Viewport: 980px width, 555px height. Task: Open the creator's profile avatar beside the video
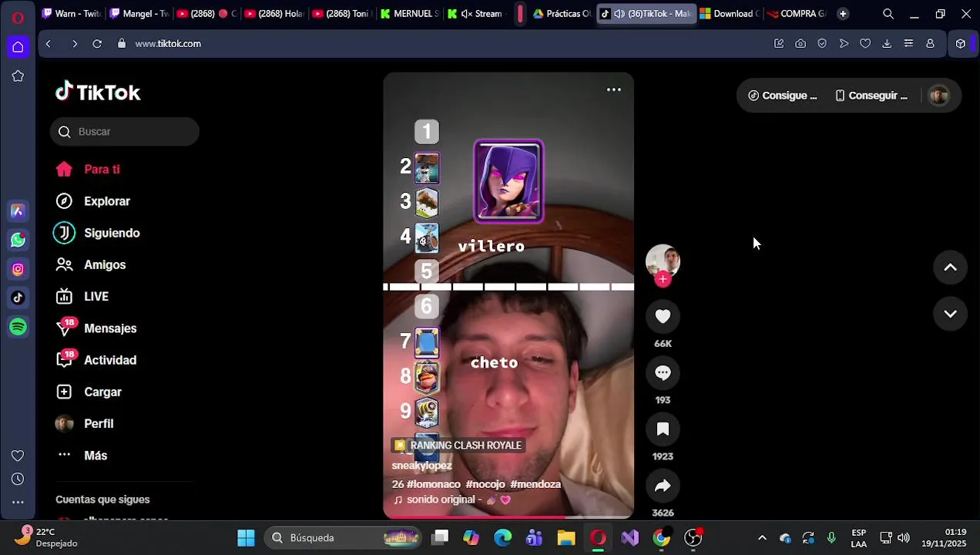pos(663,261)
